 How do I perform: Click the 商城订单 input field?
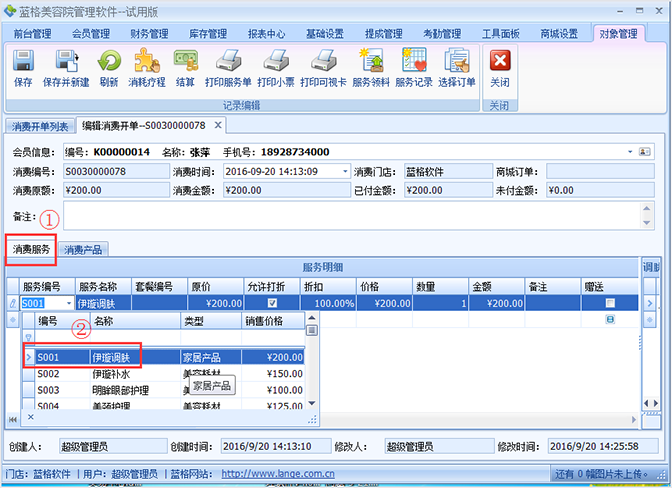click(x=600, y=171)
